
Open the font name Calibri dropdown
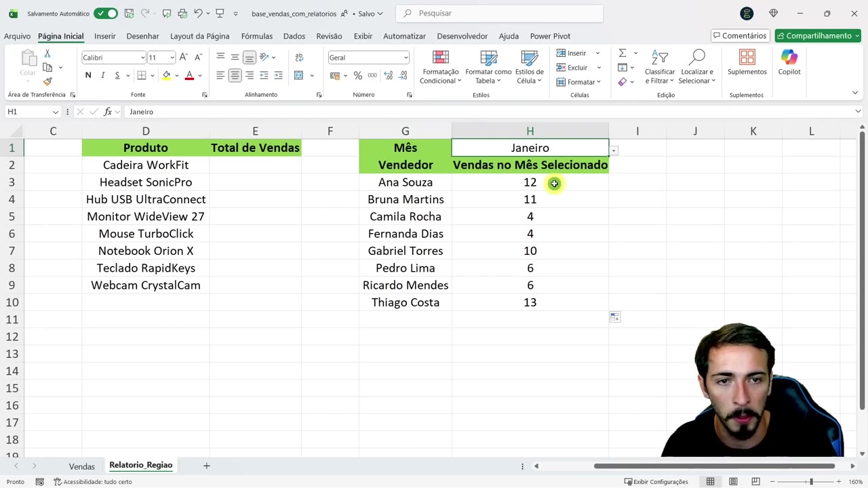point(142,58)
